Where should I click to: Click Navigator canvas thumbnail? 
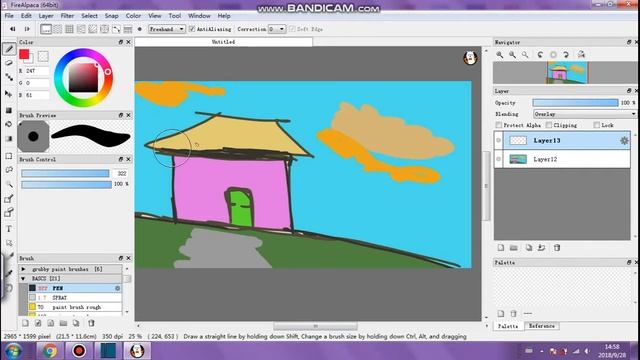click(567, 73)
